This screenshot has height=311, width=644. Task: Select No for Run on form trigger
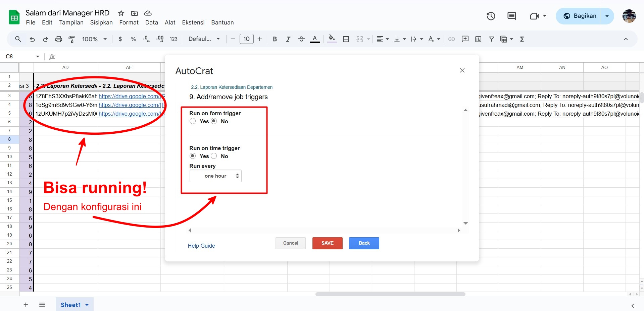pyautogui.click(x=214, y=121)
